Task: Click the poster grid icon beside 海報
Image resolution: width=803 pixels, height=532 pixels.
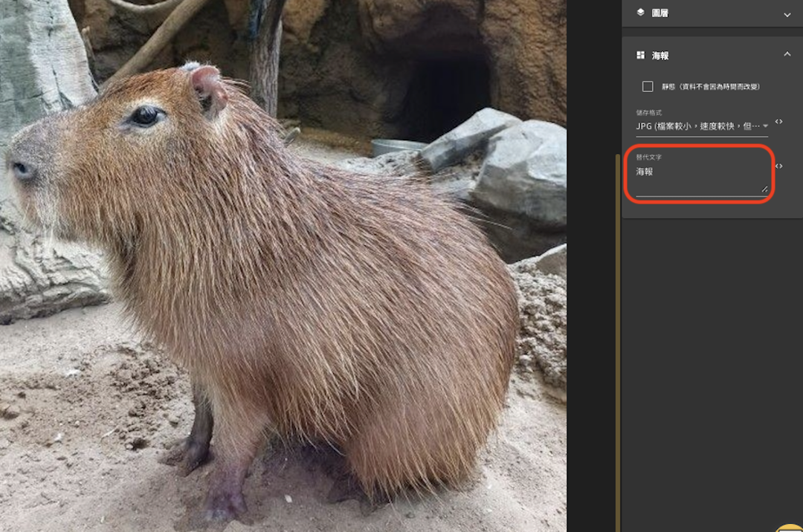Action: click(640, 55)
